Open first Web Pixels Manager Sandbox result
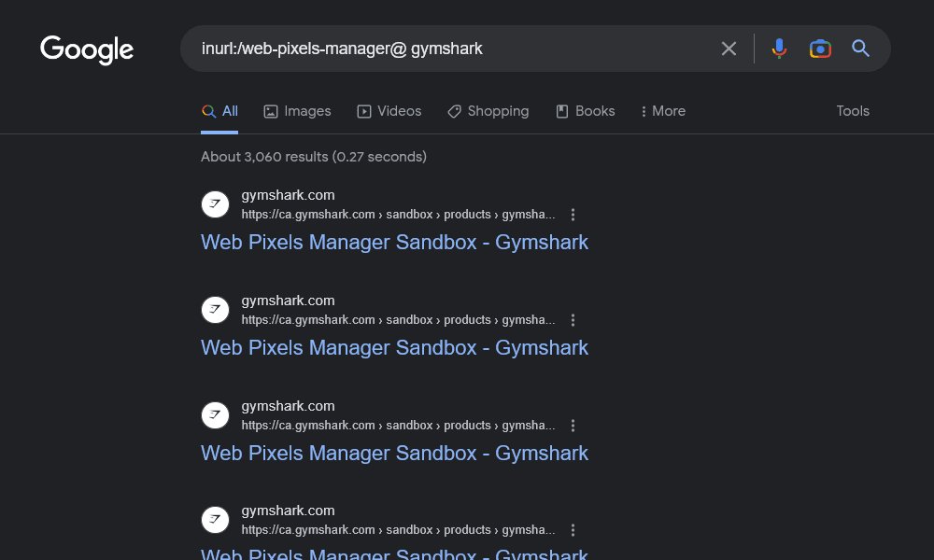The height and width of the screenshot is (560, 934). coord(394,242)
